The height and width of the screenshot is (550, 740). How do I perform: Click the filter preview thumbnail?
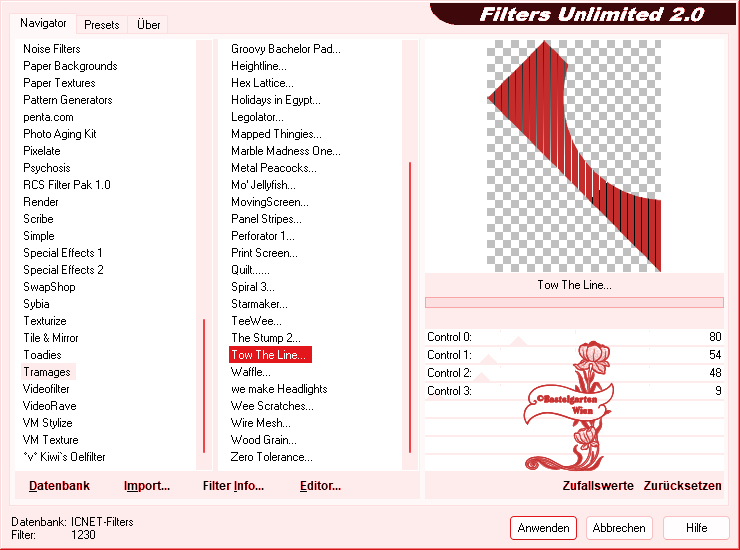[574, 156]
